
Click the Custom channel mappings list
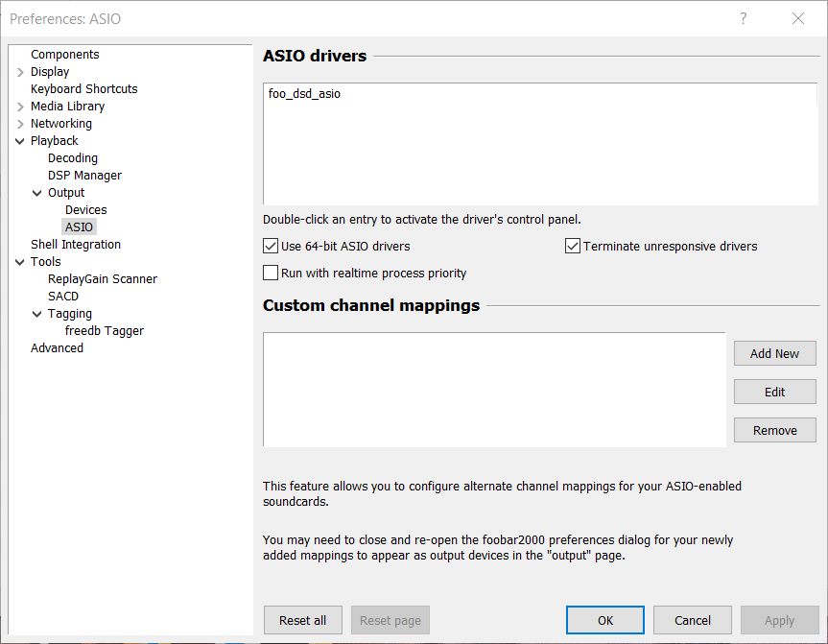(493, 389)
